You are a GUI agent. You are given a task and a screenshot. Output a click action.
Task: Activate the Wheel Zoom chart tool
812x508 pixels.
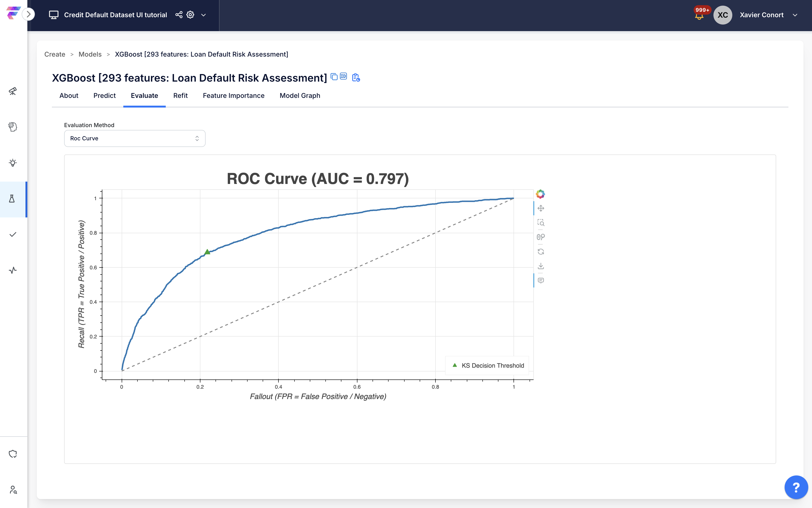[541, 237]
